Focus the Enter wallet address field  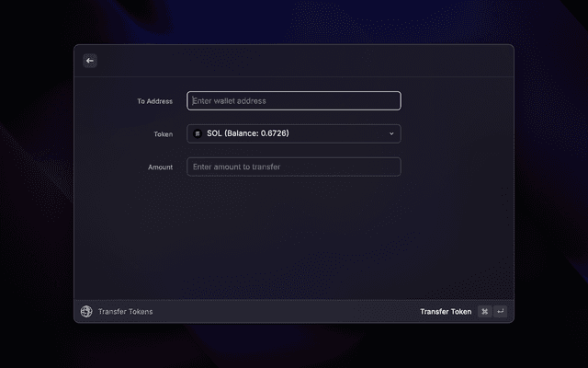tap(293, 101)
